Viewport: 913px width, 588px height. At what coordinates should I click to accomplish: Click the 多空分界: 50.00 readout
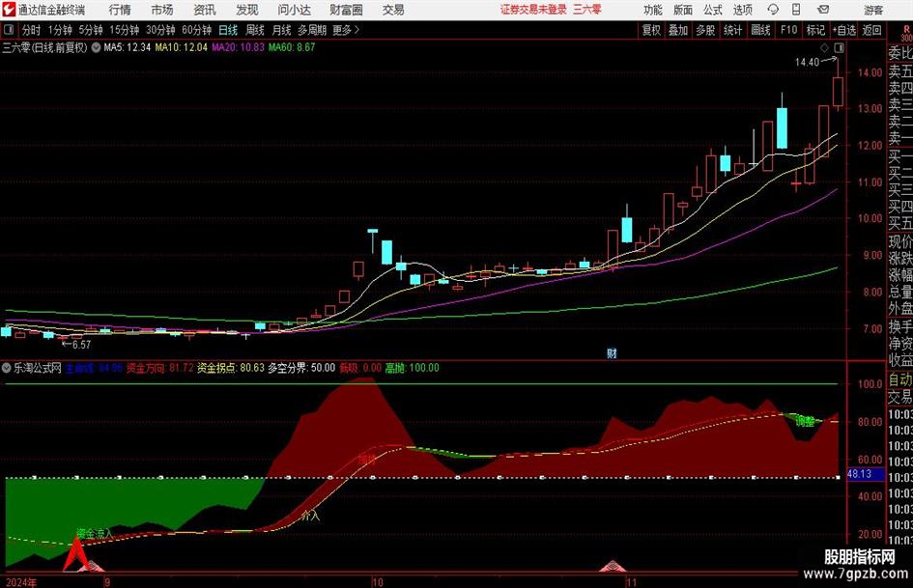click(301, 368)
